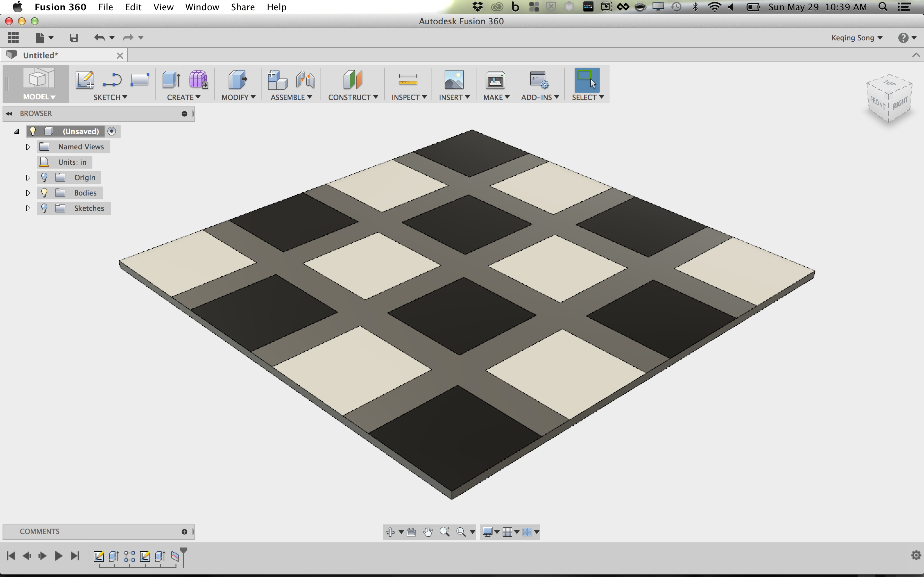Expand the COMMENTS panel

click(x=184, y=531)
